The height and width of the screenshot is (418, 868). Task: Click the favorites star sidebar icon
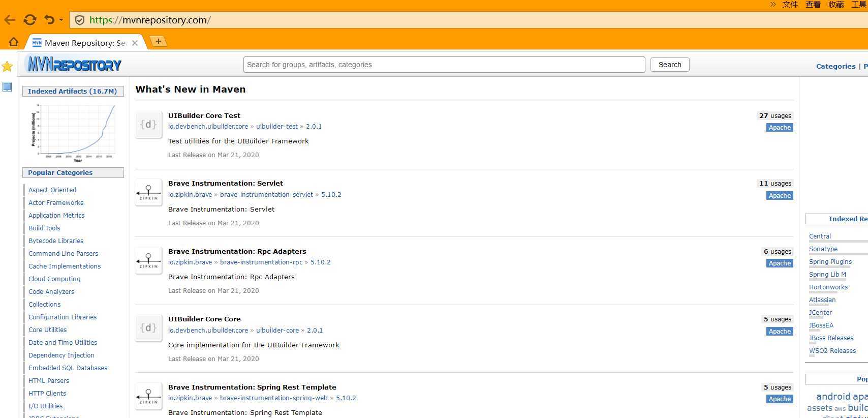7,67
